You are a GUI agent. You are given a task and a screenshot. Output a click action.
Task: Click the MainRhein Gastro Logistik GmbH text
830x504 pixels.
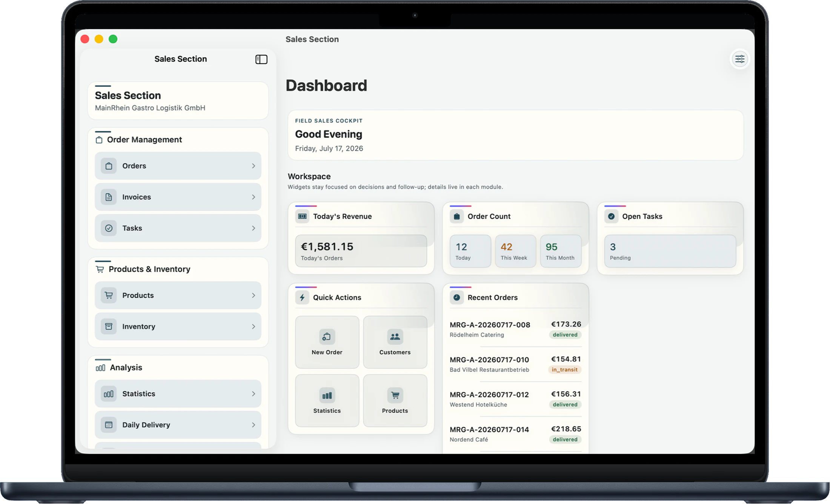click(150, 108)
